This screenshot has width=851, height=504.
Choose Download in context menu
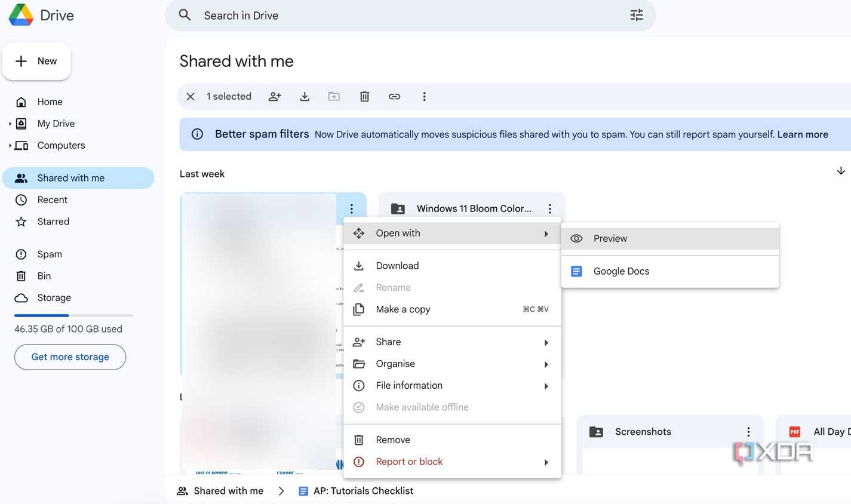452,266
